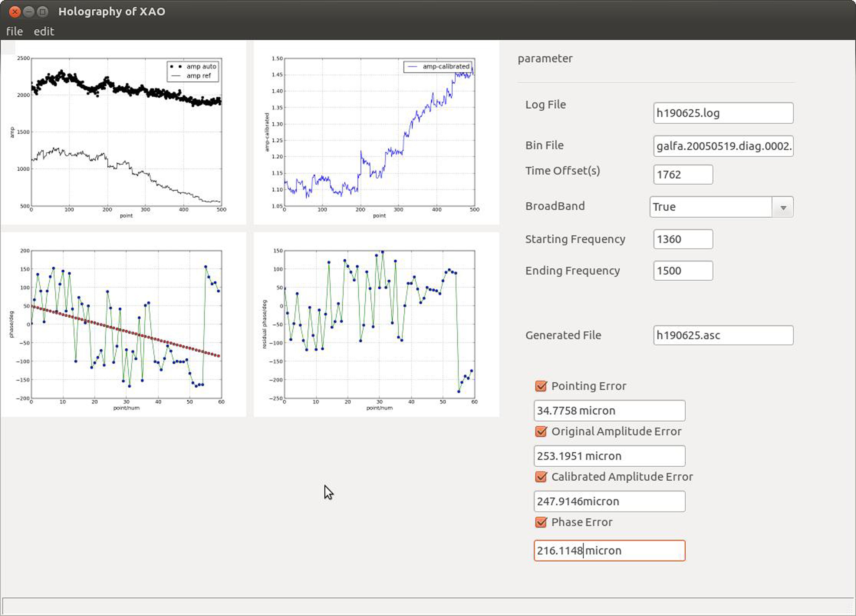
Task: Toggle Original Amplitude Error checkbox
Action: pos(541,431)
